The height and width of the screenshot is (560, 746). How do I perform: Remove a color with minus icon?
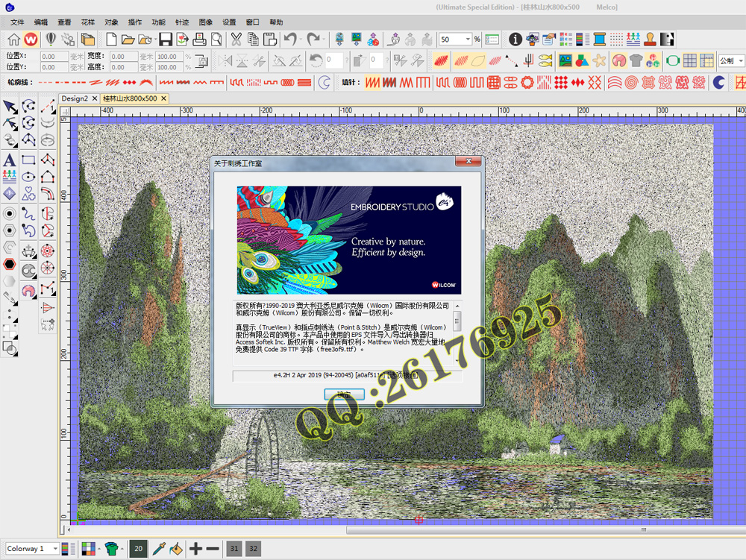pyautogui.click(x=213, y=549)
